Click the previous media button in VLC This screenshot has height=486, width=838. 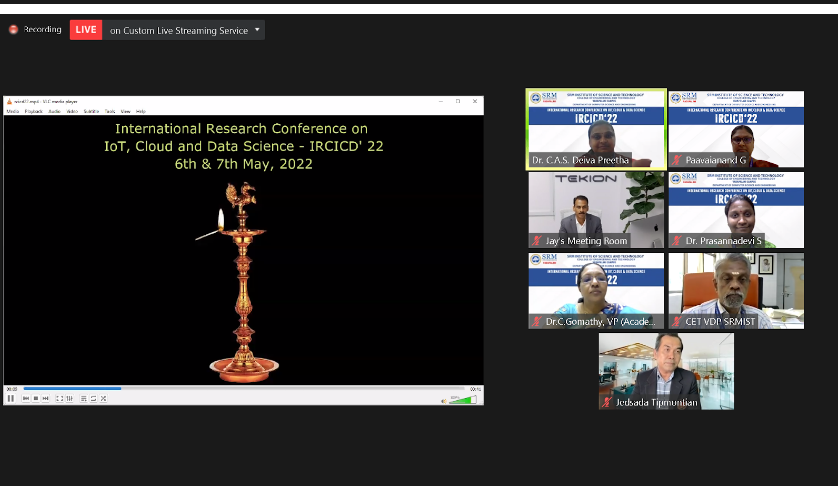click(26, 398)
